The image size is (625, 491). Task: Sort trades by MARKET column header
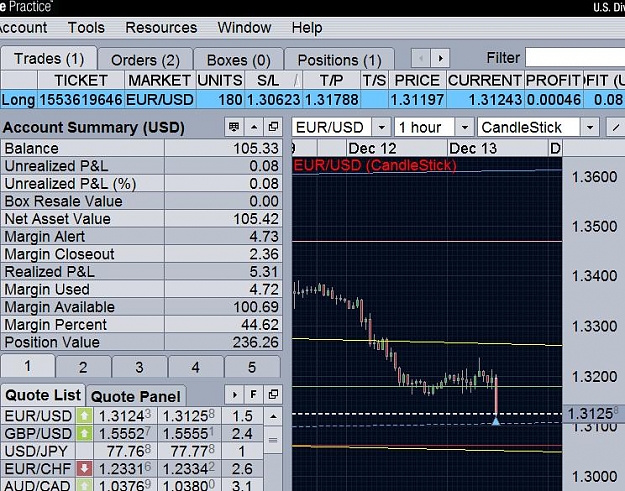tap(159, 81)
